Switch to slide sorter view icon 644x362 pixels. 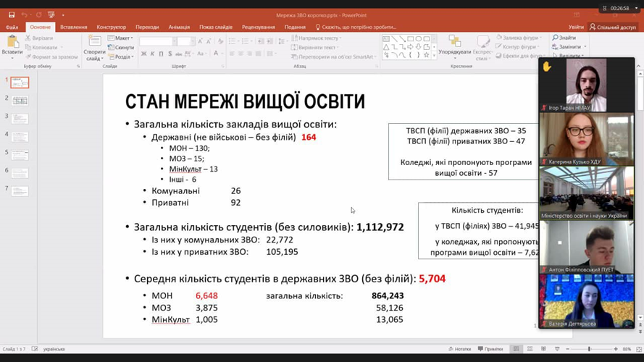point(530,349)
